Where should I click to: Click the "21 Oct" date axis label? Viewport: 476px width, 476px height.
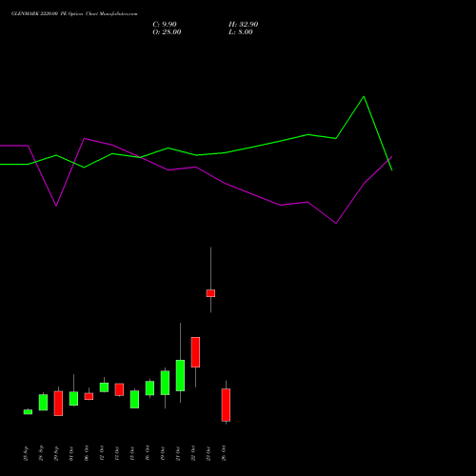tap(178, 453)
